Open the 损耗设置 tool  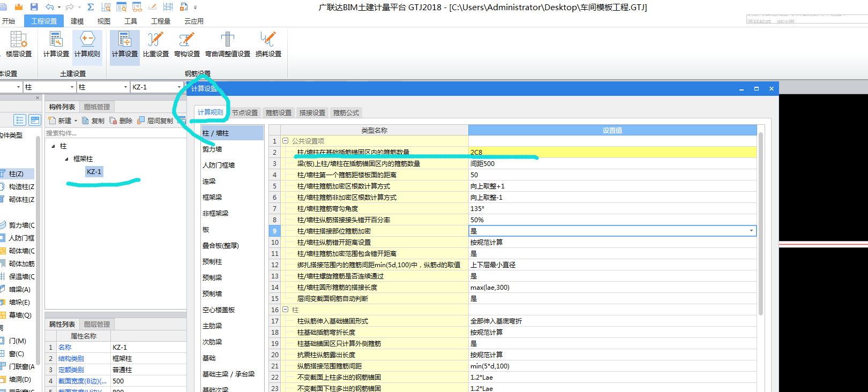click(x=268, y=44)
